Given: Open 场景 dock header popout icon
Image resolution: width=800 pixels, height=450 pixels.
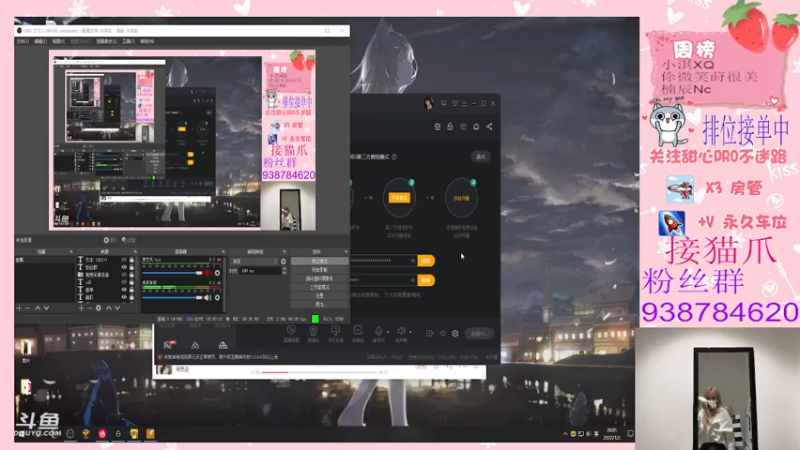Looking at the screenshot, I should [71, 252].
